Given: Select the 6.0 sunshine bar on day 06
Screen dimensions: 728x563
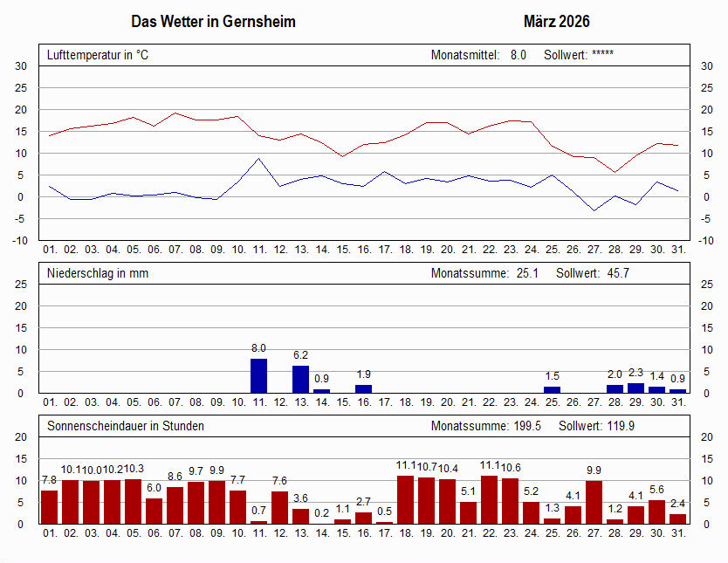Looking at the screenshot, I should 155,511.
